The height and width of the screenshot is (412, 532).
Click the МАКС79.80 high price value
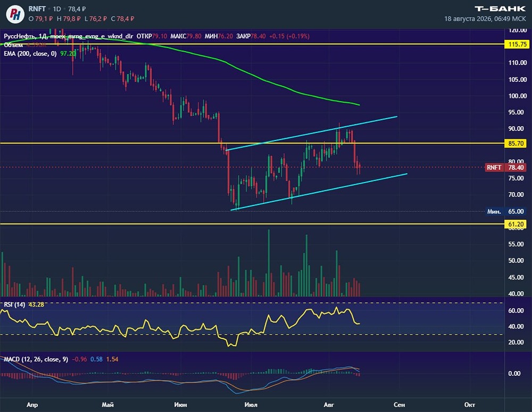(x=186, y=36)
